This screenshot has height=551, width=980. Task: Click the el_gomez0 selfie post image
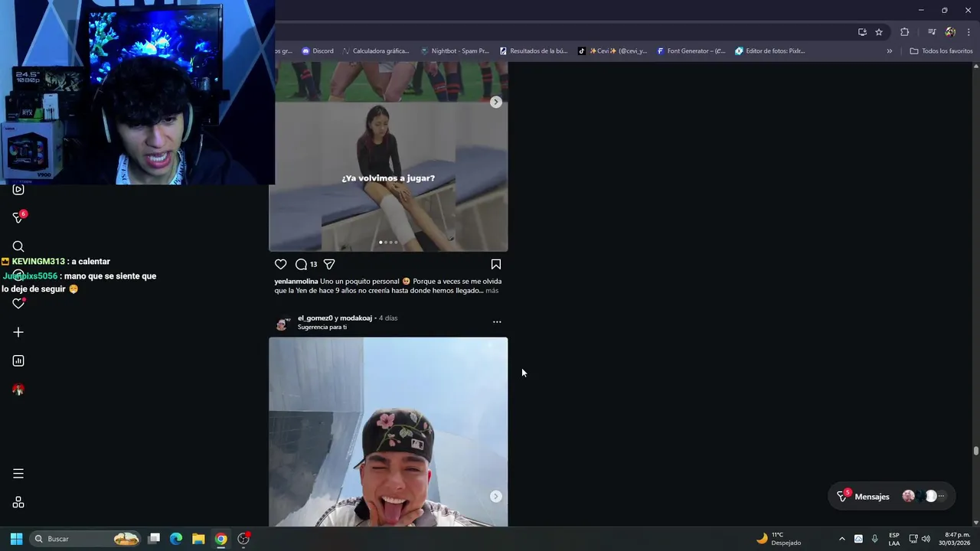(x=388, y=432)
